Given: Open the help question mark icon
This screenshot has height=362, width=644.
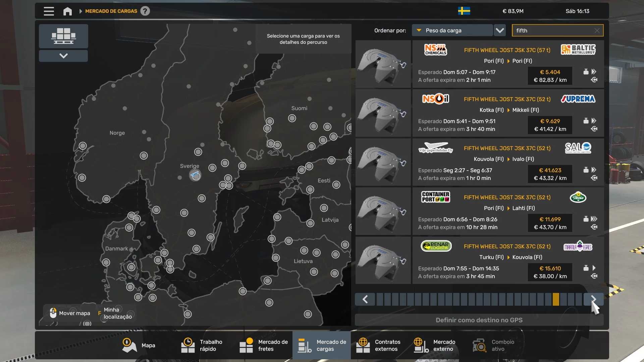Looking at the screenshot, I should click(145, 11).
